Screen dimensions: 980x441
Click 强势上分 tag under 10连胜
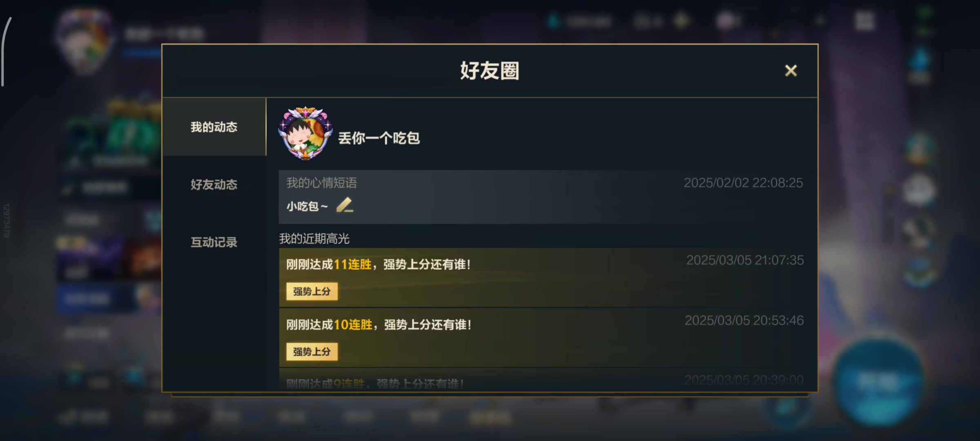click(312, 352)
